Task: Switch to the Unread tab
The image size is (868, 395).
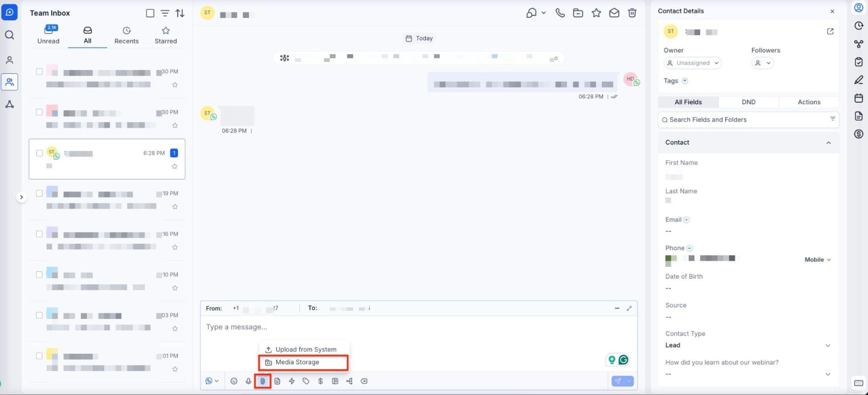Action: pos(48,35)
